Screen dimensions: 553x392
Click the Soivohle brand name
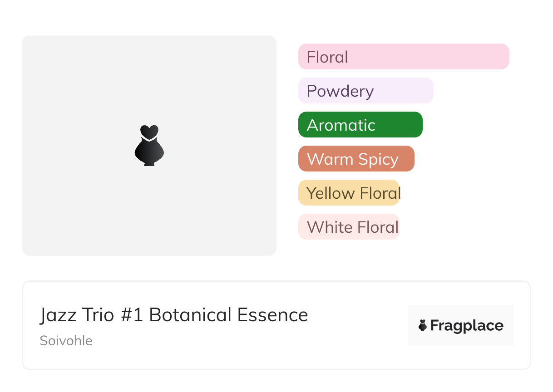[x=66, y=341]
